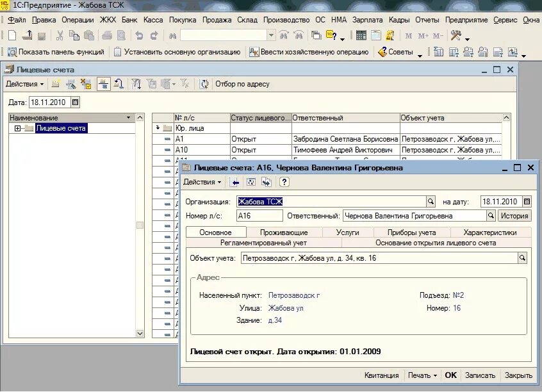Click the New document icon in main toolbar
Viewport: 542px width, 392px height.
(12, 35)
